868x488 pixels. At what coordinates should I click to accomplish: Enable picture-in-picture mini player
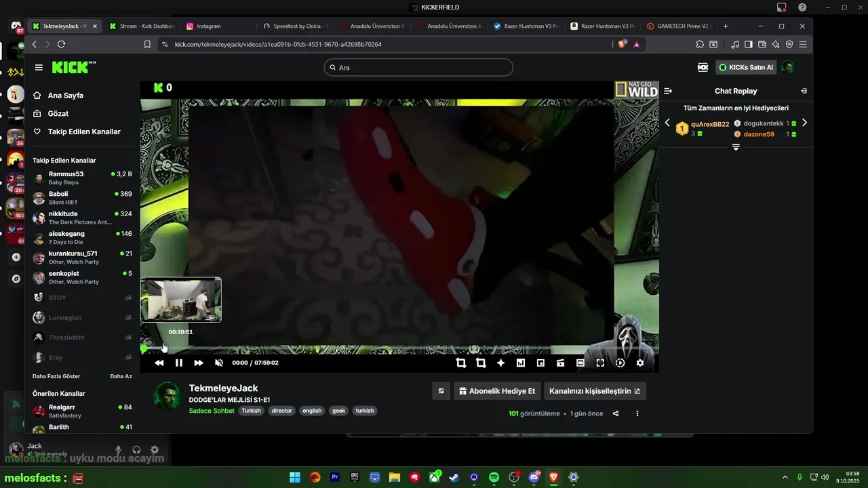[540, 363]
